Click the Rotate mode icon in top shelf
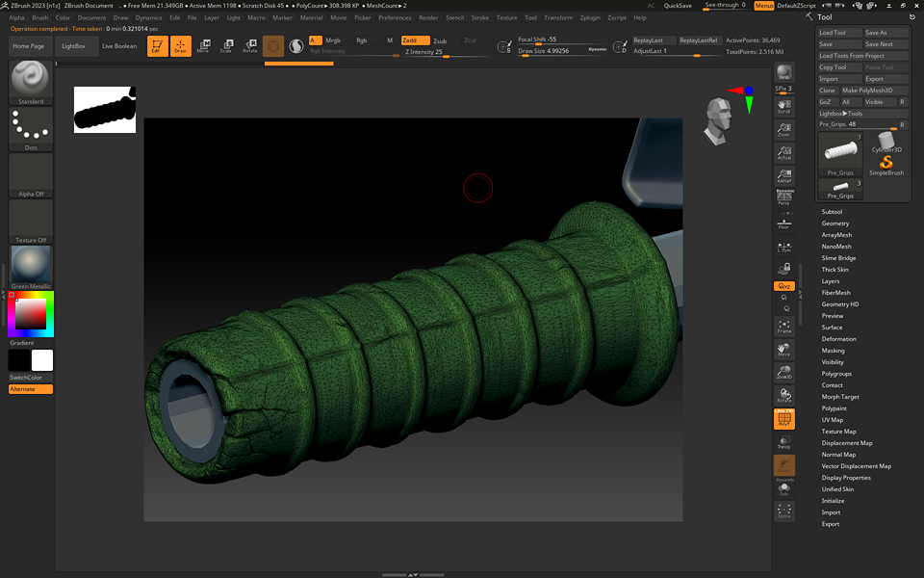Viewport: 924px width, 578px height. (249, 45)
